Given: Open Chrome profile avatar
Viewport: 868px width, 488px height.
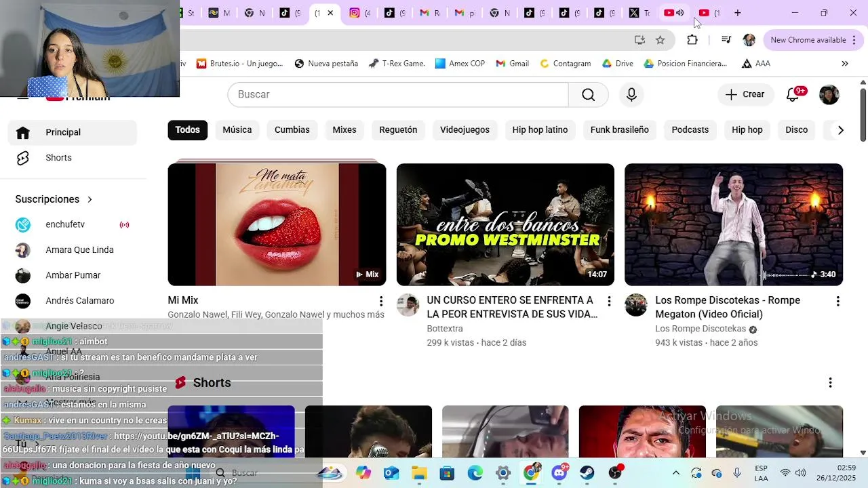Looking at the screenshot, I should pyautogui.click(x=749, y=40).
